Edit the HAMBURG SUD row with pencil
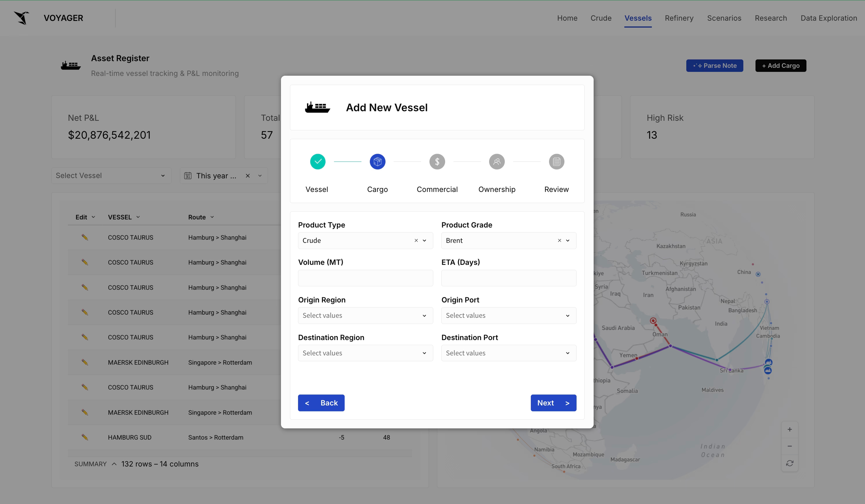The height and width of the screenshot is (504, 865). (84, 437)
